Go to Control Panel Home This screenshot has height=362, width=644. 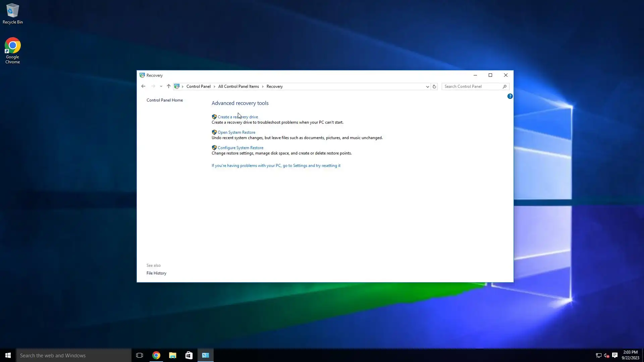(164, 100)
